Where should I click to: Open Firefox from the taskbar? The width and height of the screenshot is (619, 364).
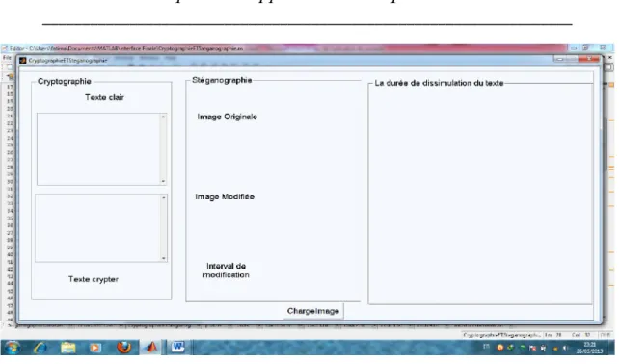tap(124, 348)
